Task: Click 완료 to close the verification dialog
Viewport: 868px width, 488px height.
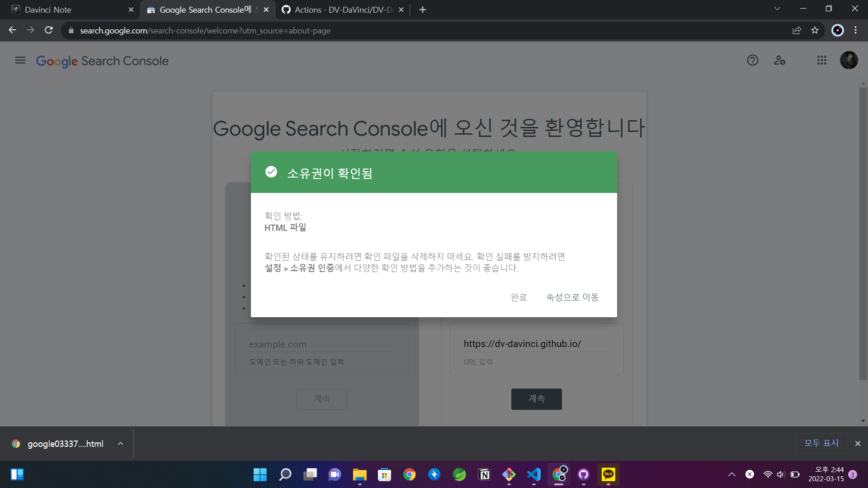Action: 518,297
